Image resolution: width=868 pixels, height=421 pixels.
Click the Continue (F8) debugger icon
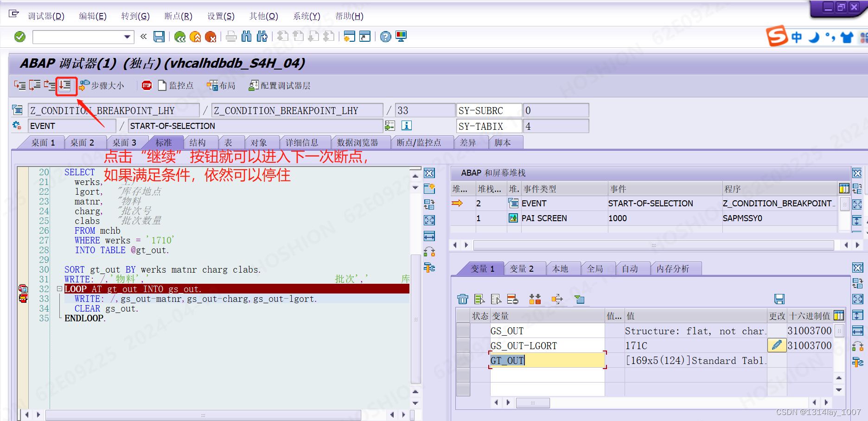click(65, 85)
